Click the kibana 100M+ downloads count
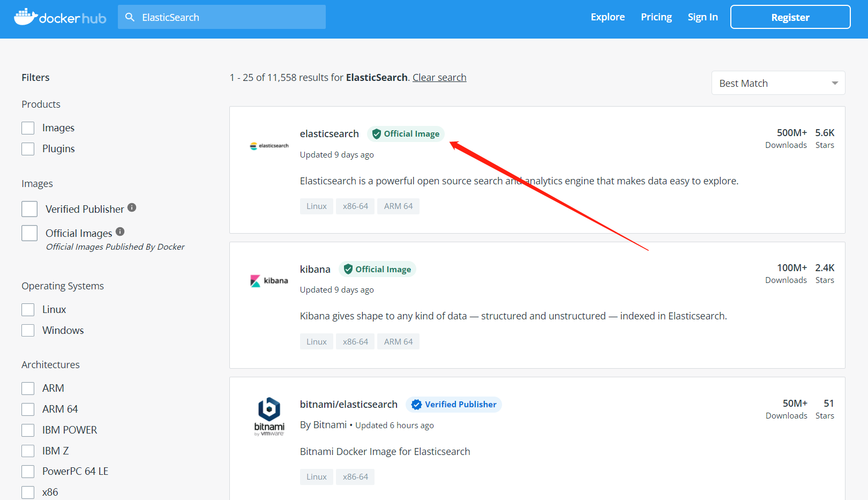Viewport: 868px width, 500px height. point(792,268)
